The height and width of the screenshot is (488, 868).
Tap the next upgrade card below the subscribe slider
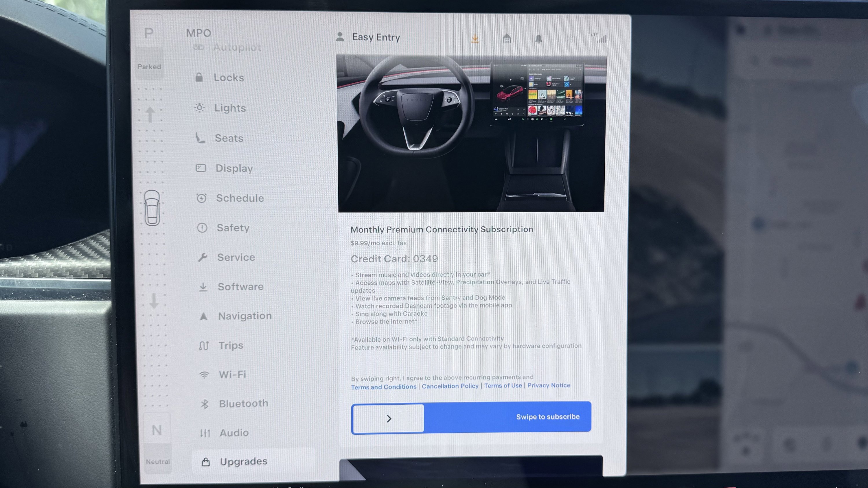click(x=471, y=467)
